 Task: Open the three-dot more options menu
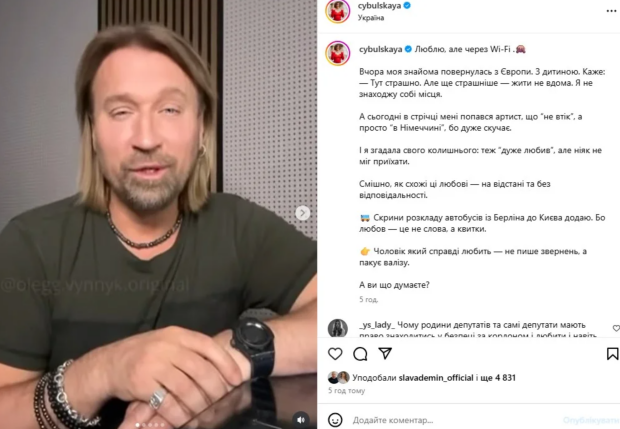point(611,11)
